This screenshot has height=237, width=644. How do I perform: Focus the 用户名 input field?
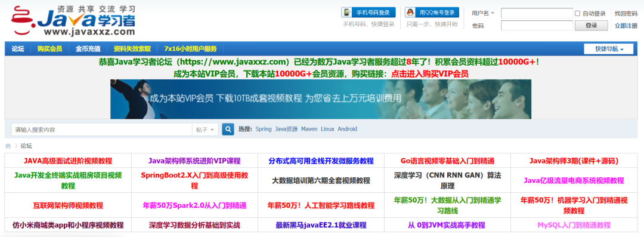coord(537,13)
